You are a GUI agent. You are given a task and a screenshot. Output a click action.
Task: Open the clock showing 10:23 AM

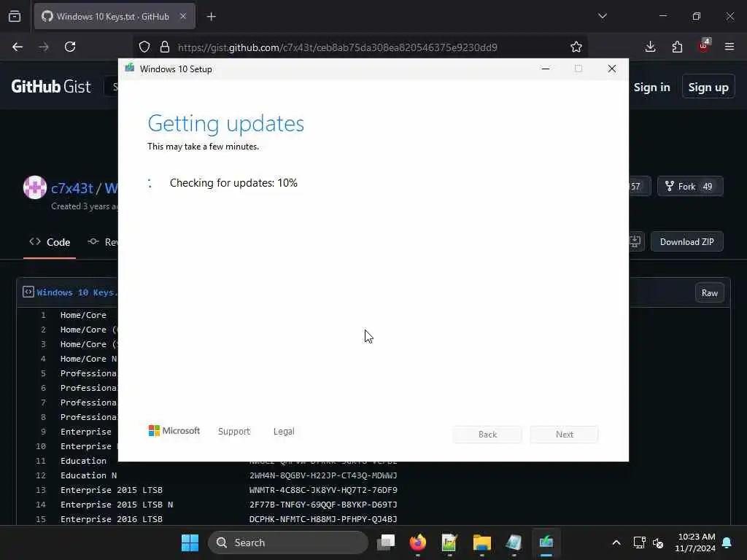click(695, 542)
